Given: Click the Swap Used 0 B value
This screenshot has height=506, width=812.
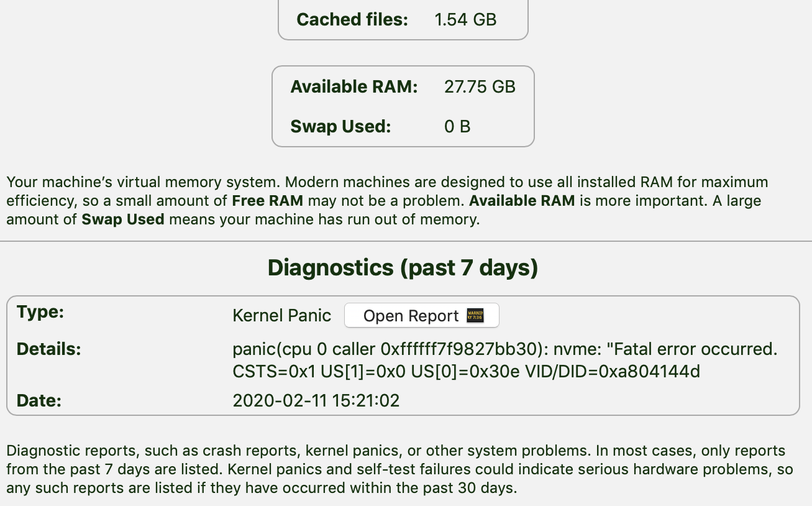Looking at the screenshot, I should tap(457, 126).
